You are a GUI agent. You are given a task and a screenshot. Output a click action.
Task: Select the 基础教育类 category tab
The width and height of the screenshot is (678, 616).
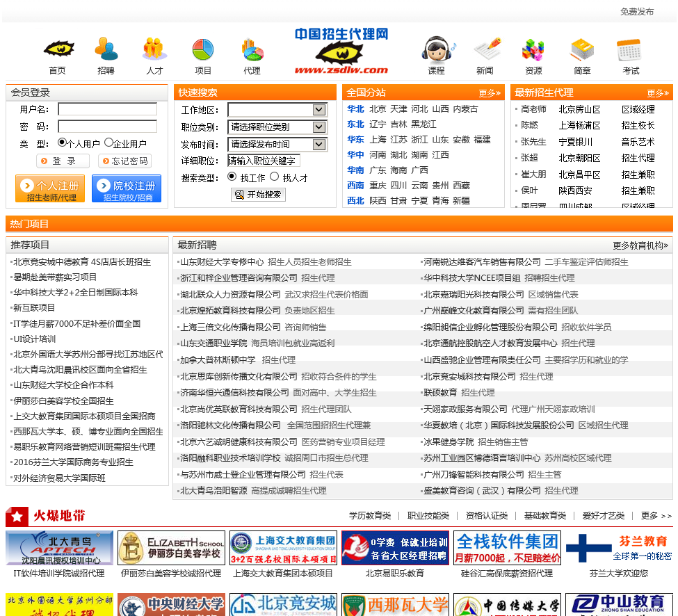(545, 516)
